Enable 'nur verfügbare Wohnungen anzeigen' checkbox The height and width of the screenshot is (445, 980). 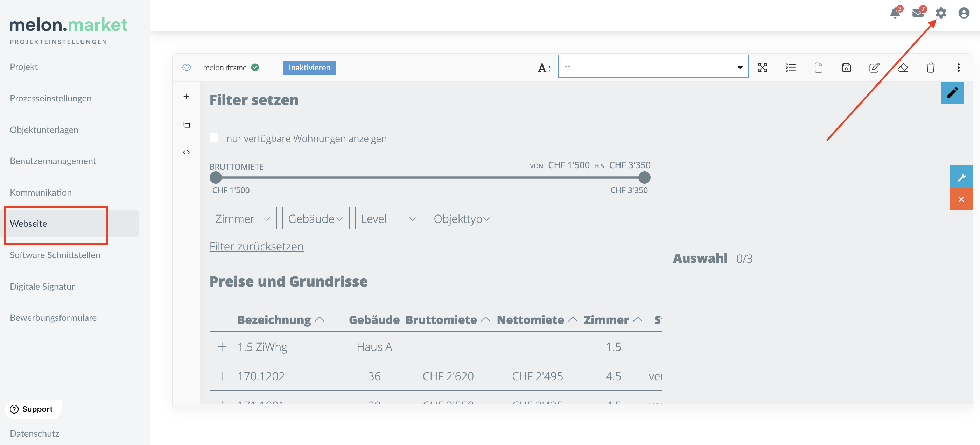(214, 138)
